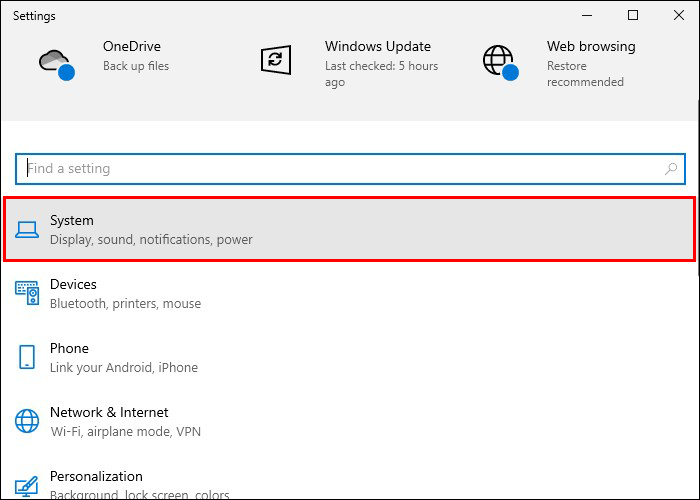Click Web browsing "Restore recommended" text
This screenshot has width=700, height=500.
[585, 74]
